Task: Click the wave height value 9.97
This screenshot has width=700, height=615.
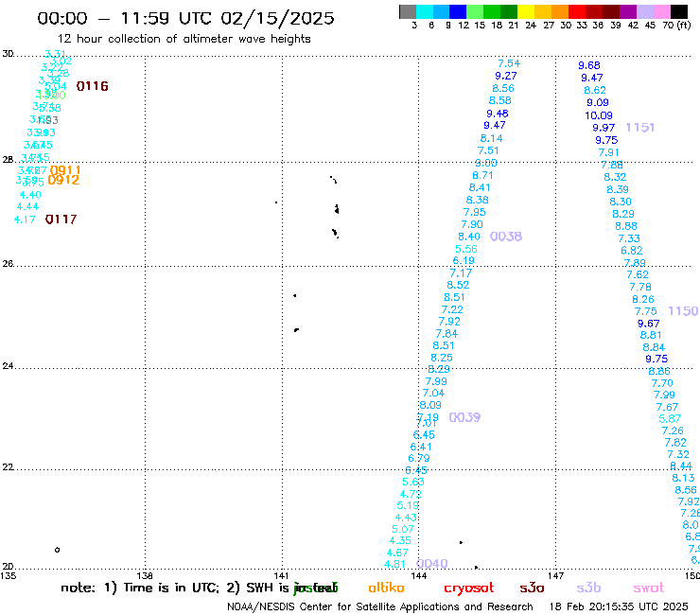Action: coord(604,128)
